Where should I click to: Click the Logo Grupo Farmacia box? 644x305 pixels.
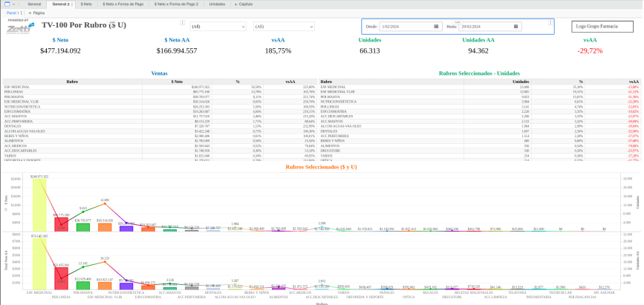(602, 27)
